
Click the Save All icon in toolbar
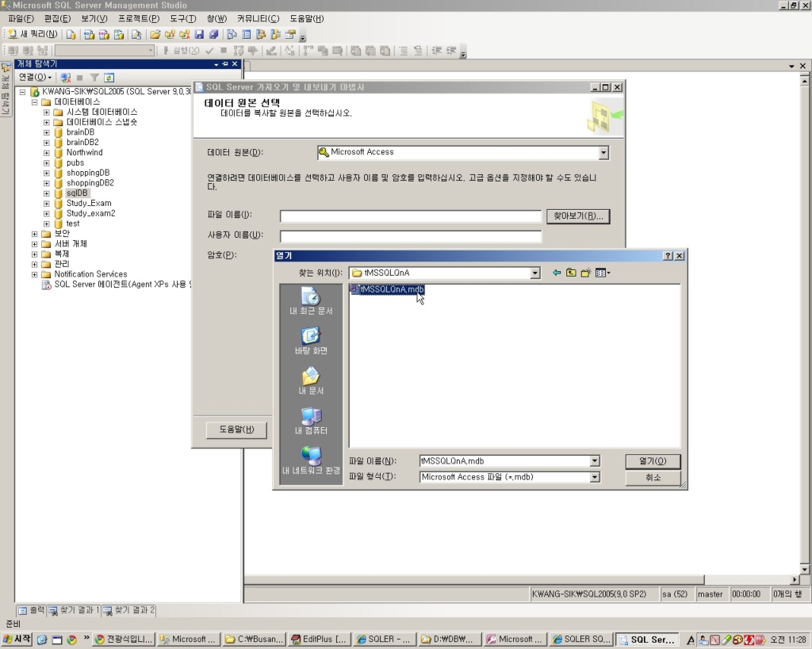coord(213,35)
